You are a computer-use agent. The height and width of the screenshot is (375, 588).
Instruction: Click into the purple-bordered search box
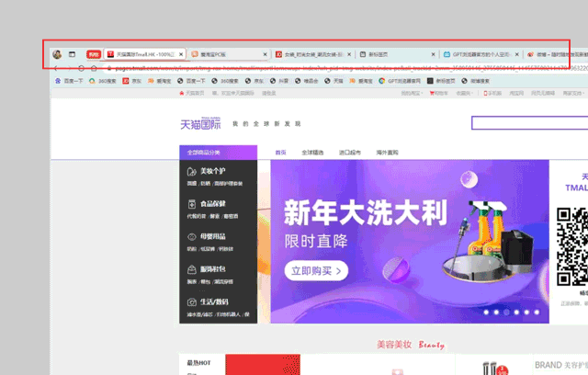529,123
